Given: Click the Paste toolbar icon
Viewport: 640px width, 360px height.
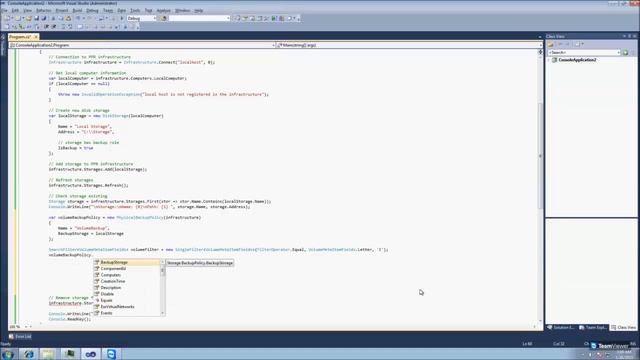Looking at the screenshot, I should pyautogui.click(x=68, y=18).
